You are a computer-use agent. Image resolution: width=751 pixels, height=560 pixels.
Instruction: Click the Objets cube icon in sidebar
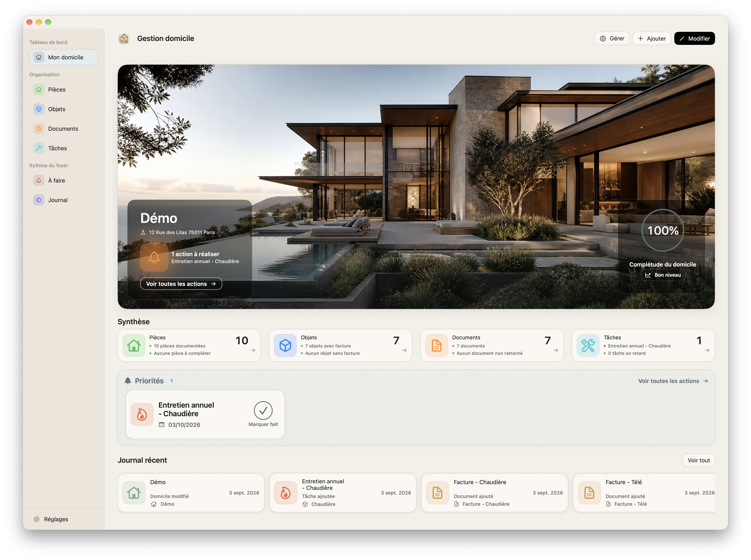(39, 109)
